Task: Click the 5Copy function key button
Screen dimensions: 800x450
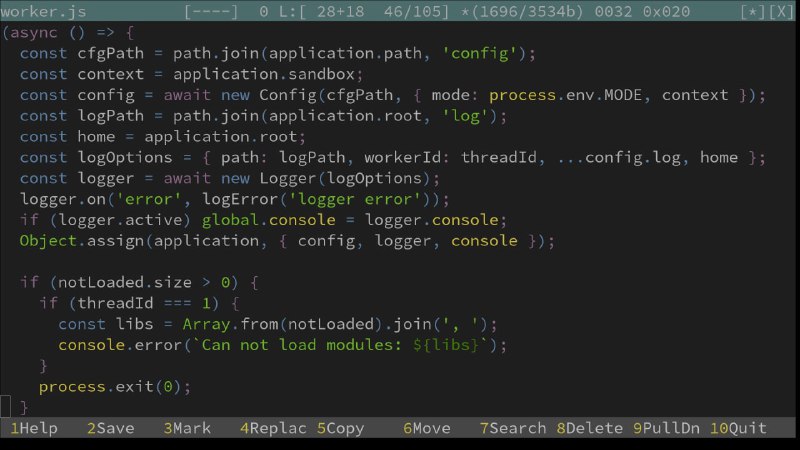Action: 340,428
